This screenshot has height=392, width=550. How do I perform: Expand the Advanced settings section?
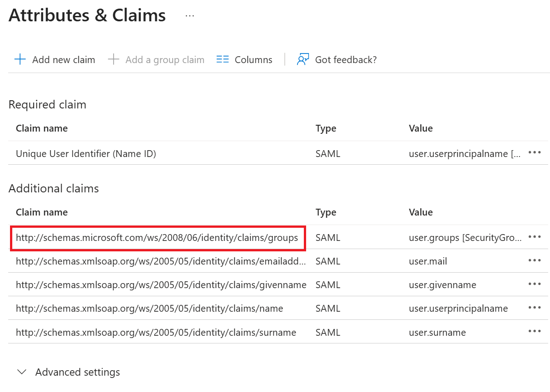[x=69, y=372]
